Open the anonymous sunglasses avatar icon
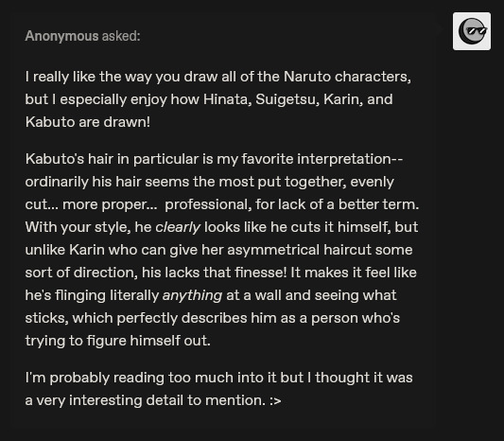 472,31
